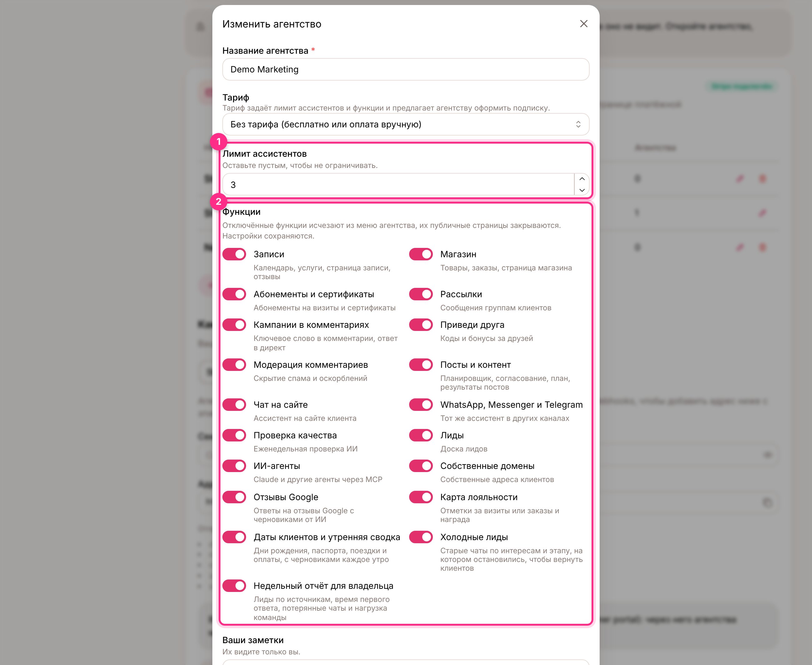Click the Магазин function label
The width and height of the screenshot is (812, 665).
(458, 254)
